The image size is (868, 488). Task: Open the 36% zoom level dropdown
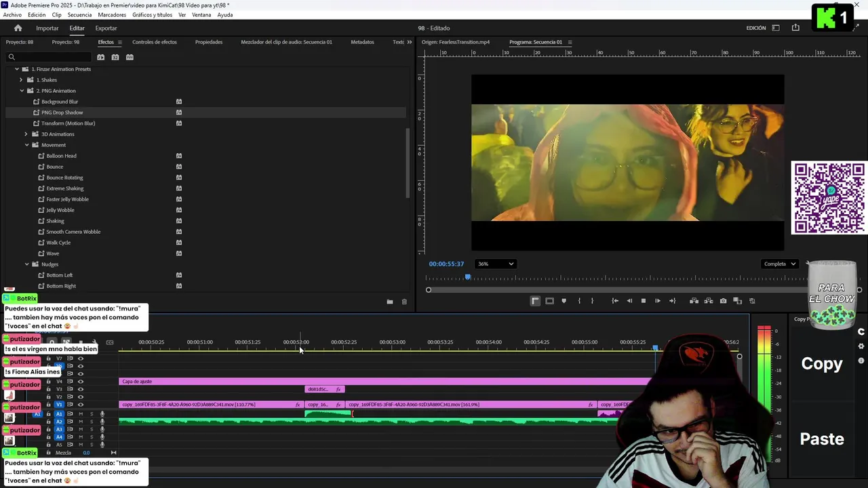(496, 264)
